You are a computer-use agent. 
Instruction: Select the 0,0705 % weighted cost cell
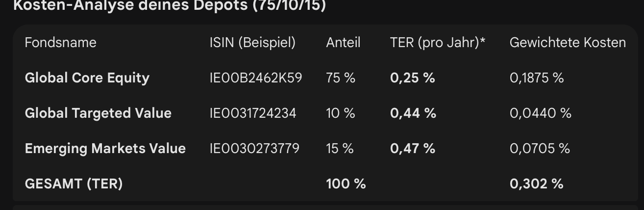click(x=540, y=149)
